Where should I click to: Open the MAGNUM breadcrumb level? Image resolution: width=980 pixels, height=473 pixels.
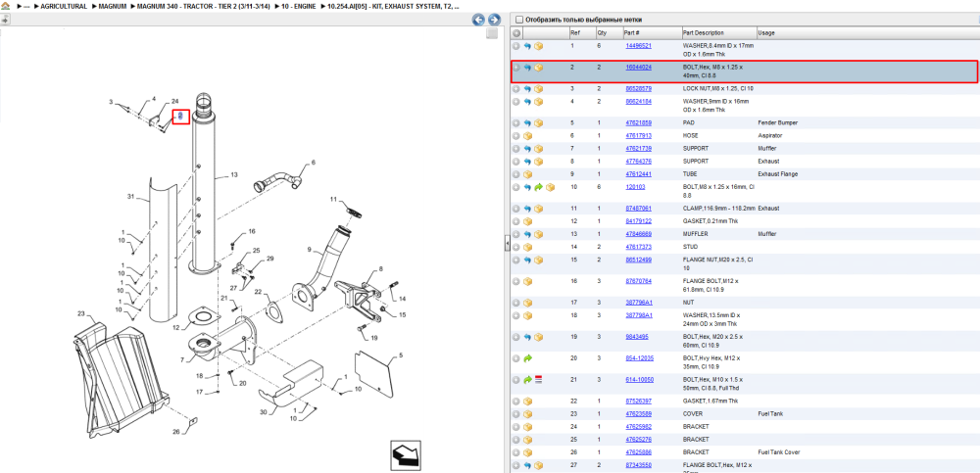click(113, 6)
